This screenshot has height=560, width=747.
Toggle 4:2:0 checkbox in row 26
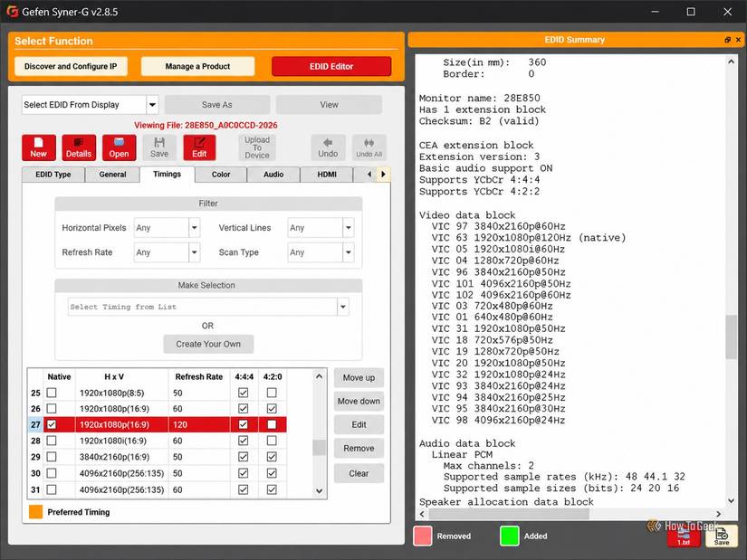pyautogui.click(x=272, y=409)
